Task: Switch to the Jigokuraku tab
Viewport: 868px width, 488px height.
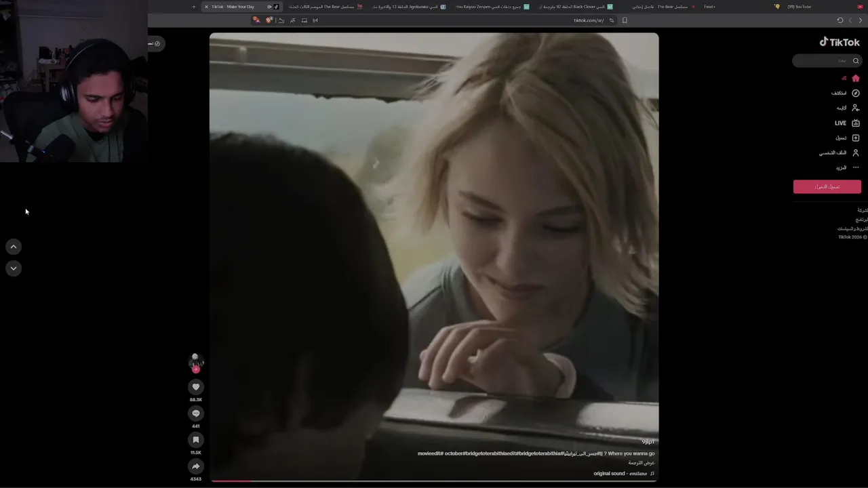Action: (408, 7)
